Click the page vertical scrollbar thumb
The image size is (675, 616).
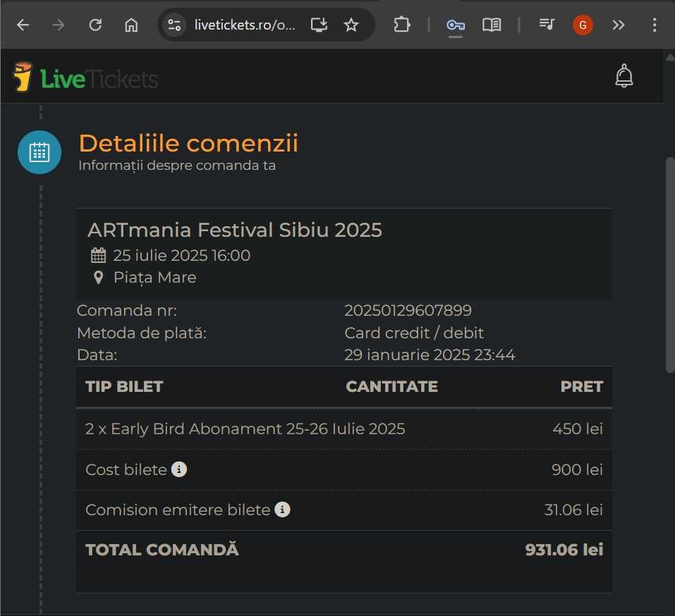[670, 265]
